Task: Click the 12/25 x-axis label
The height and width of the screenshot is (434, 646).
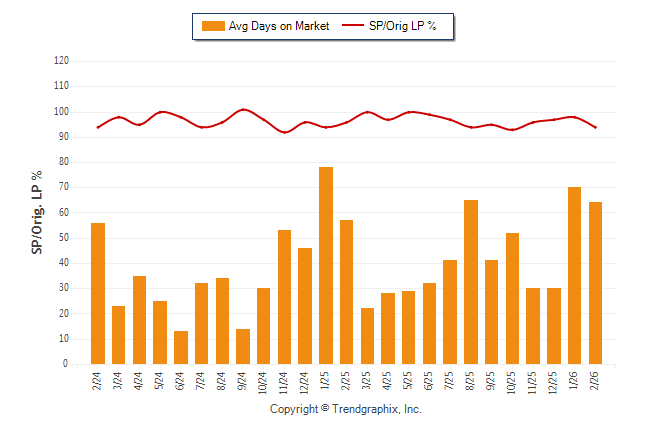Action: pyautogui.click(x=554, y=381)
